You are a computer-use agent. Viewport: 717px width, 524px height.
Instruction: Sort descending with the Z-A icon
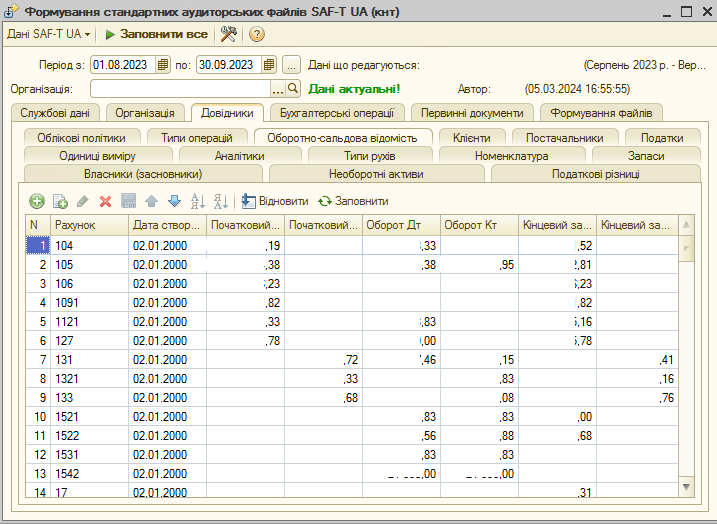221,201
